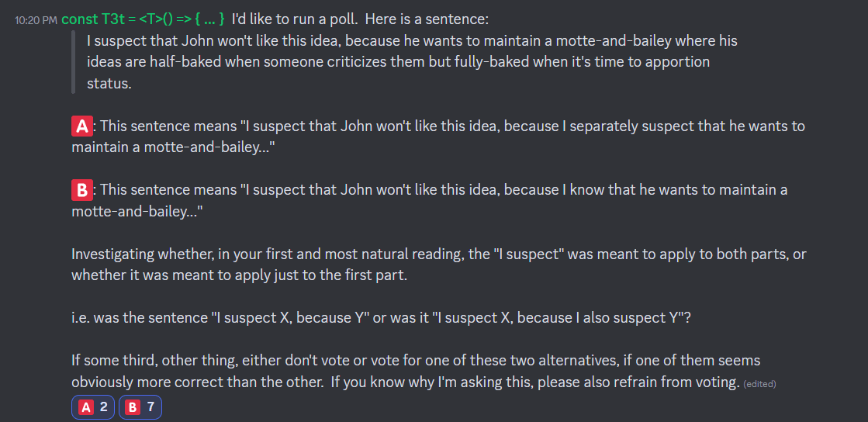
Task: Click the line starting "i.e. was the sentence"
Action: [380, 318]
